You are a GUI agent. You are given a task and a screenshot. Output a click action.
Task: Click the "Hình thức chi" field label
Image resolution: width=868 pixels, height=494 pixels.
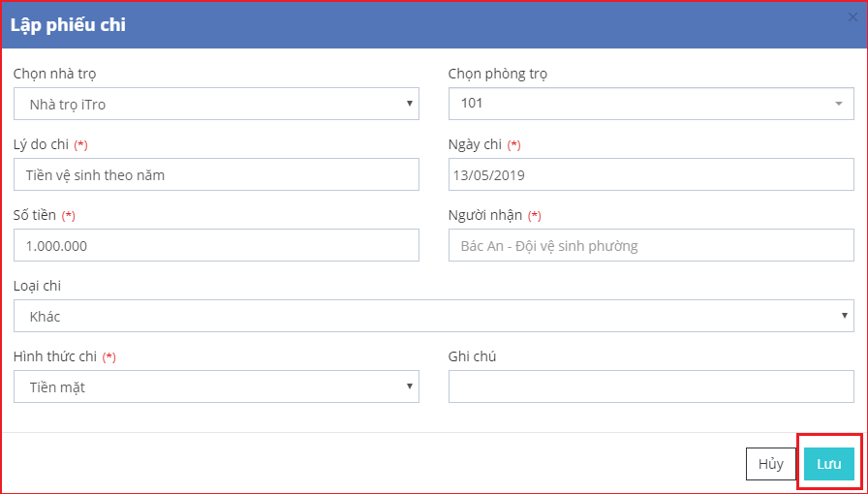point(54,356)
